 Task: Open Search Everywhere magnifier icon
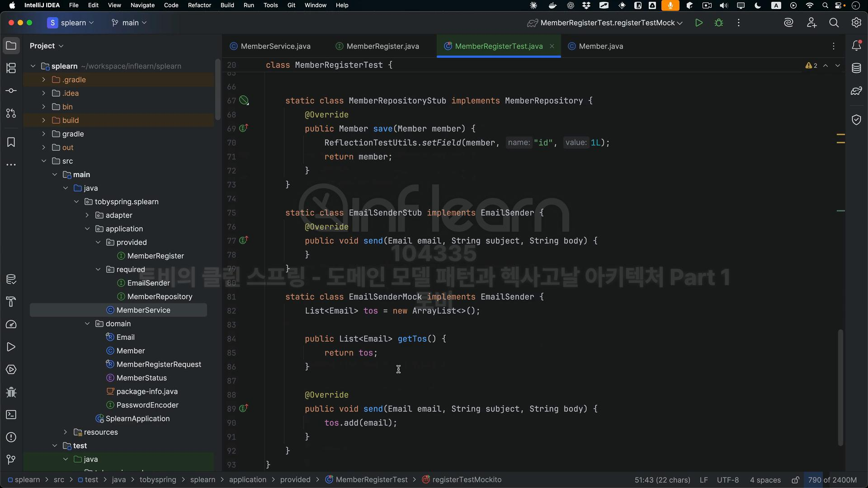point(834,23)
